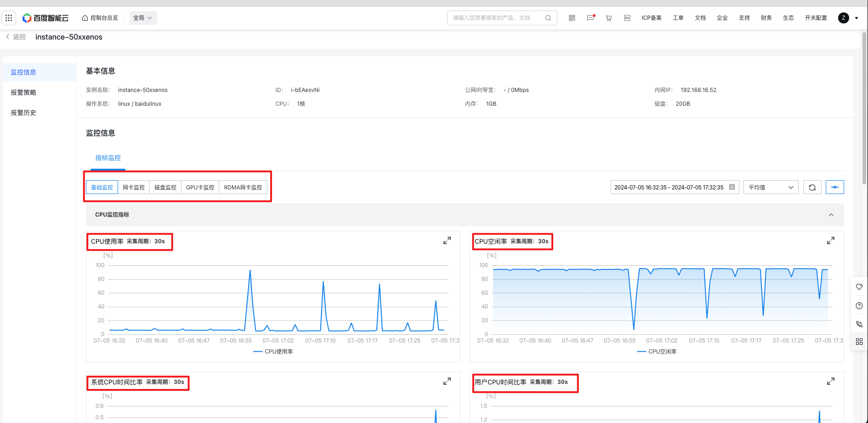Image resolution: width=868 pixels, height=423 pixels.
Task: Click instance ID i-bEAesvNi
Action: pos(305,90)
